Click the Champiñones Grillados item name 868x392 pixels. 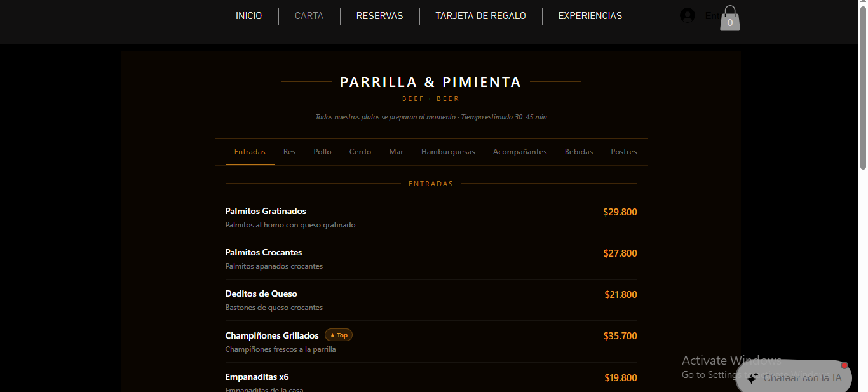(272, 335)
